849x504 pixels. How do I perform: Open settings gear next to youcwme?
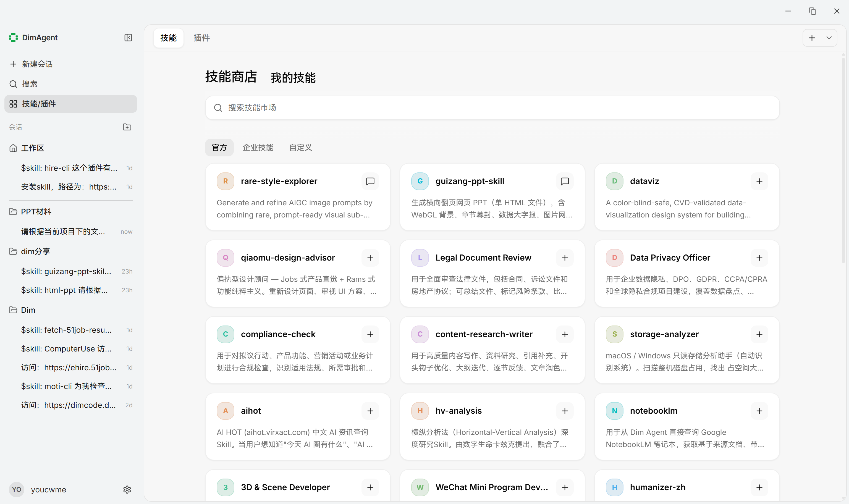(x=127, y=490)
